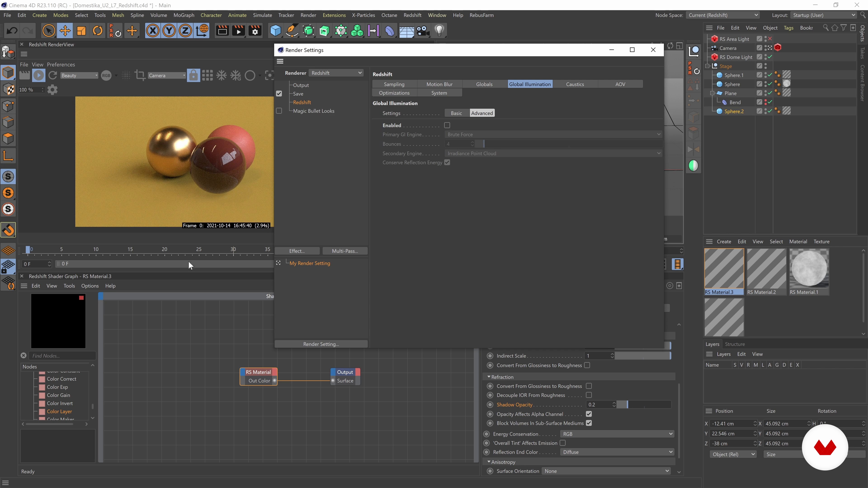Click Render to Picture Viewer icon
The image size is (868, 488).
coord(238,31)
